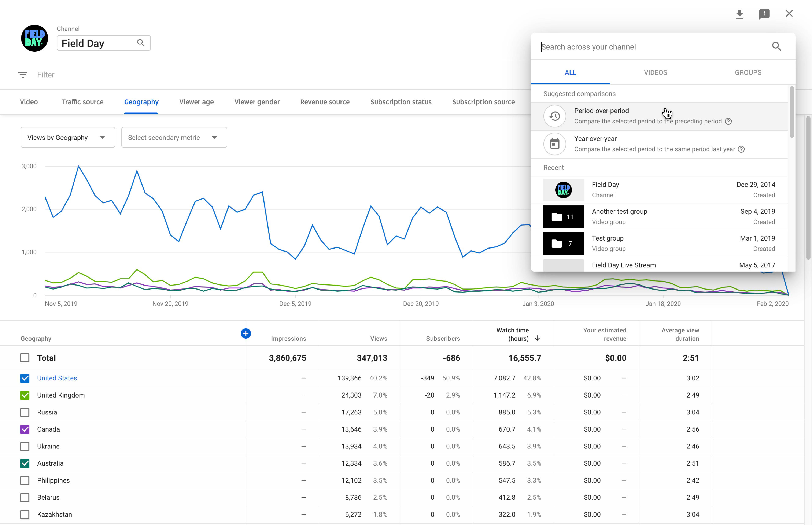
Task: Check the Philippines checkbox
Action: (25, 481)
